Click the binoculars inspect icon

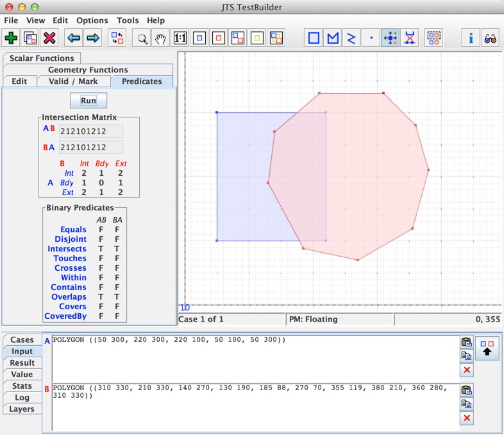click(x=490, y=38)
